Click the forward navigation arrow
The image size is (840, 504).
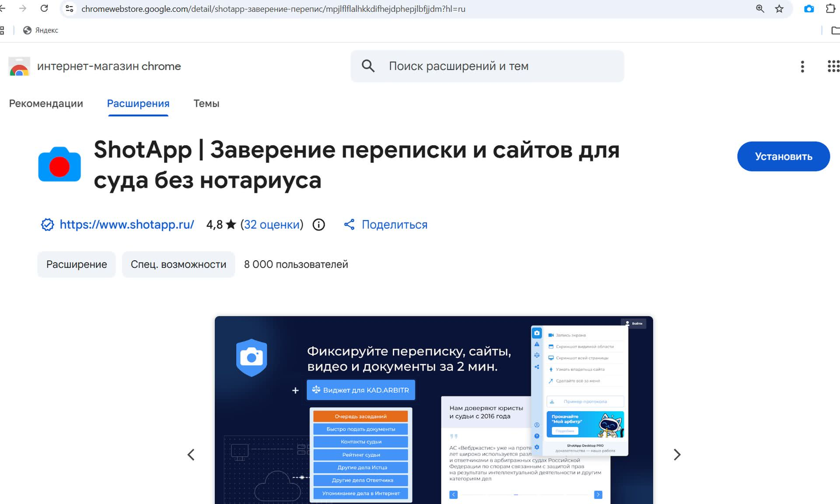pyautogui.click(x=23, y=8)
